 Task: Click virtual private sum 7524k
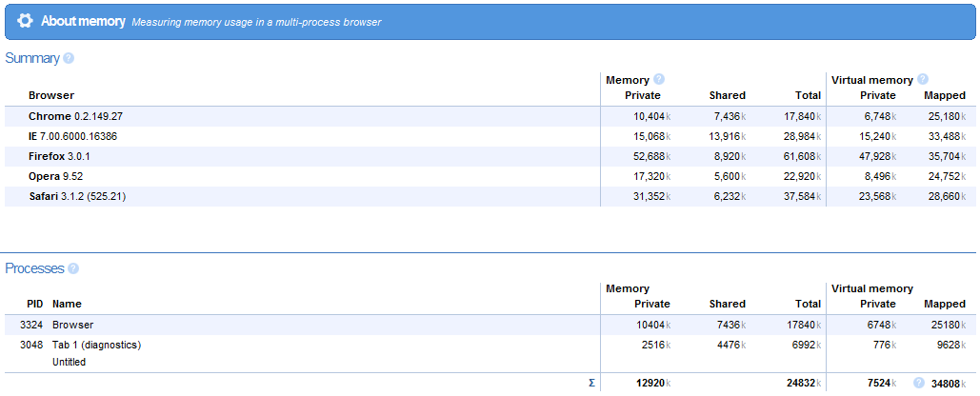pos(881,383)
